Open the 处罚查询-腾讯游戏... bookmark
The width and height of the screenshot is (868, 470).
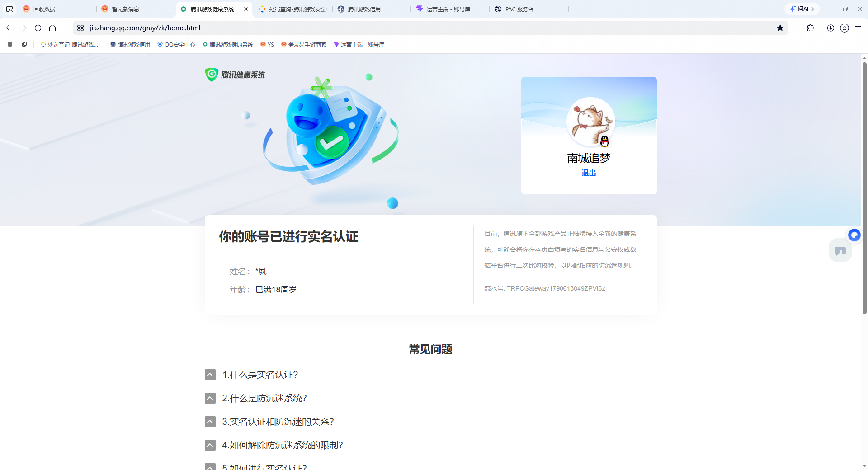69,44
